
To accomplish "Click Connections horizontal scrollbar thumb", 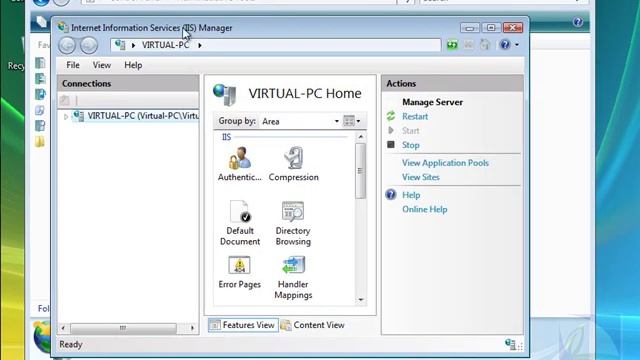I will (123, 328).
